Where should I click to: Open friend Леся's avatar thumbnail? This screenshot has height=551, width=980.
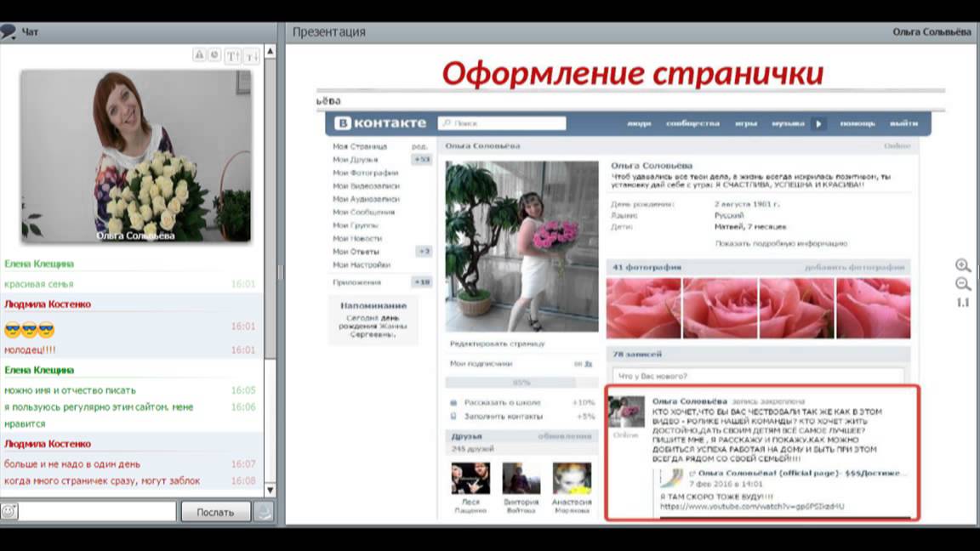[x=470, y=479]
